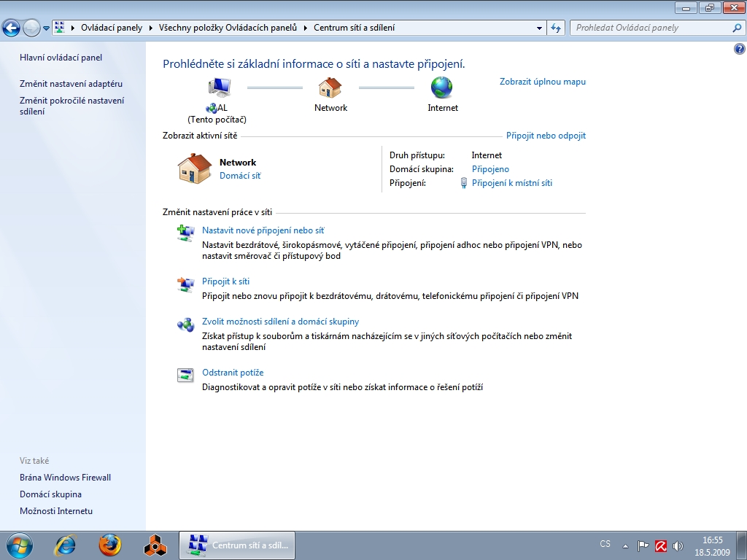The height and width of the screenshot is (560, 747).
Task: Click the icon beside Připojit k síti
Action: tap(185, 284)
